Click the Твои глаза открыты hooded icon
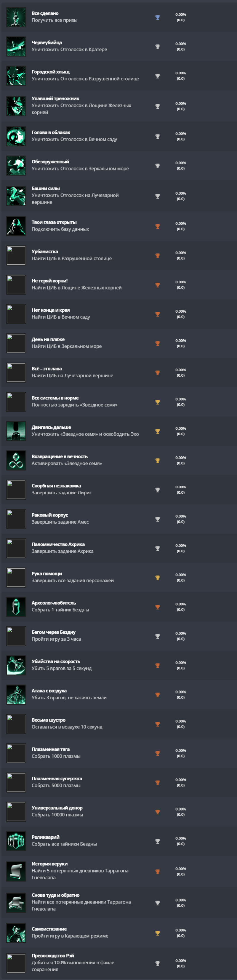This screenshot has width=237, height=980. coord(16,226)
